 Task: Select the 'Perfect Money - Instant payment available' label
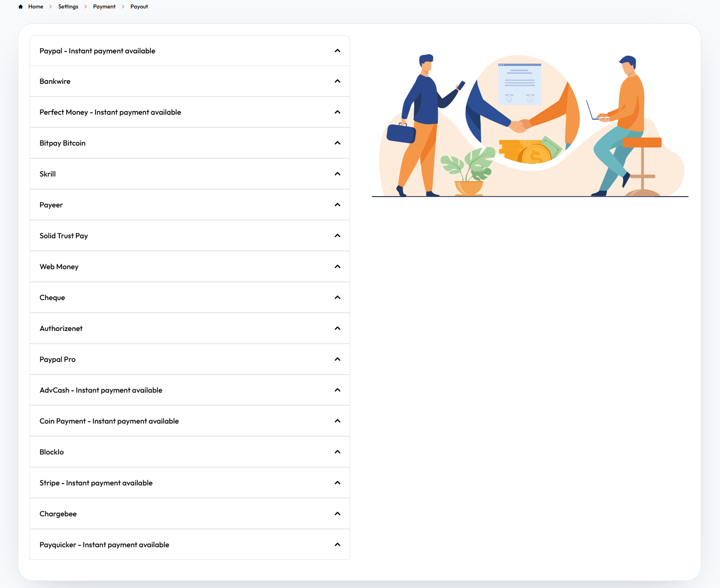pos(110,112)
